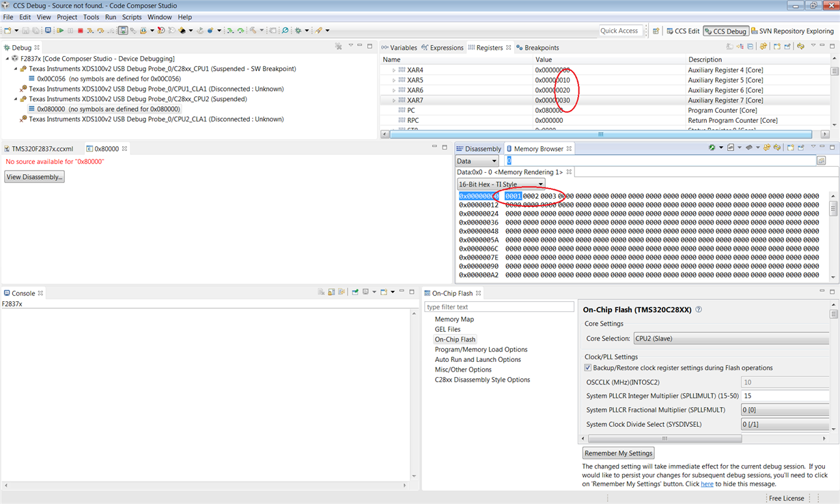Click the Step Over debug icon
This screenshot has width=840, height=504.
tap(100, 30)
